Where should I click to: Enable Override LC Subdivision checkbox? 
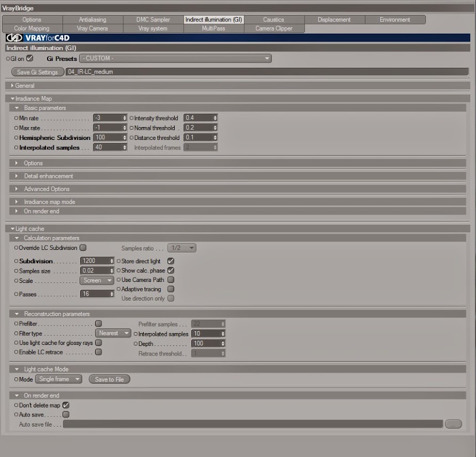(83, 248)
